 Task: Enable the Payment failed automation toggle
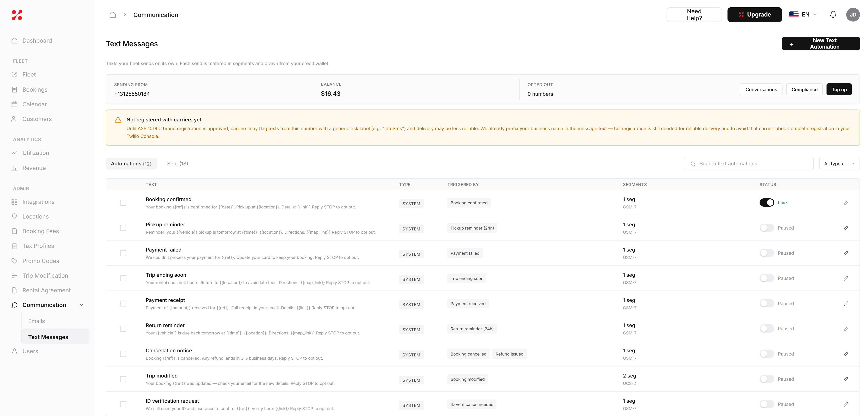pos(766,253)
